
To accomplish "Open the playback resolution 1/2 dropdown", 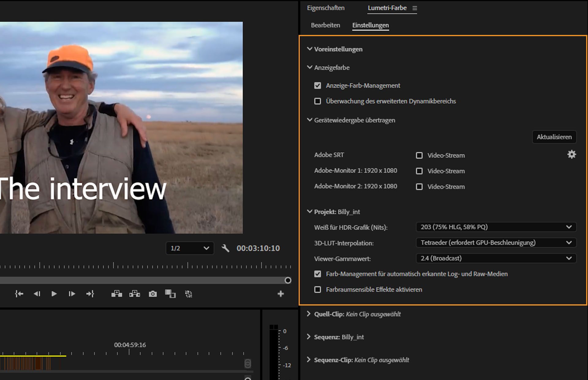I will (x=190, y=249).
